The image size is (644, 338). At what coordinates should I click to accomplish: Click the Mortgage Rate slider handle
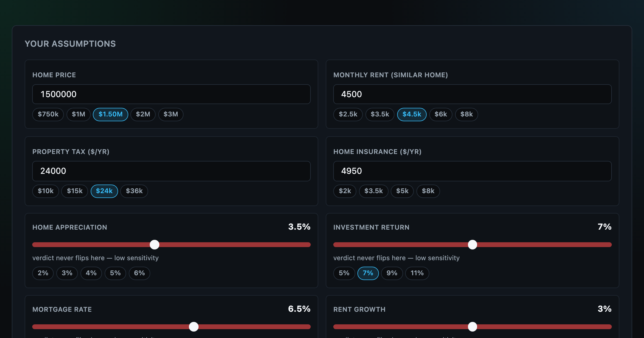(194, 327)
